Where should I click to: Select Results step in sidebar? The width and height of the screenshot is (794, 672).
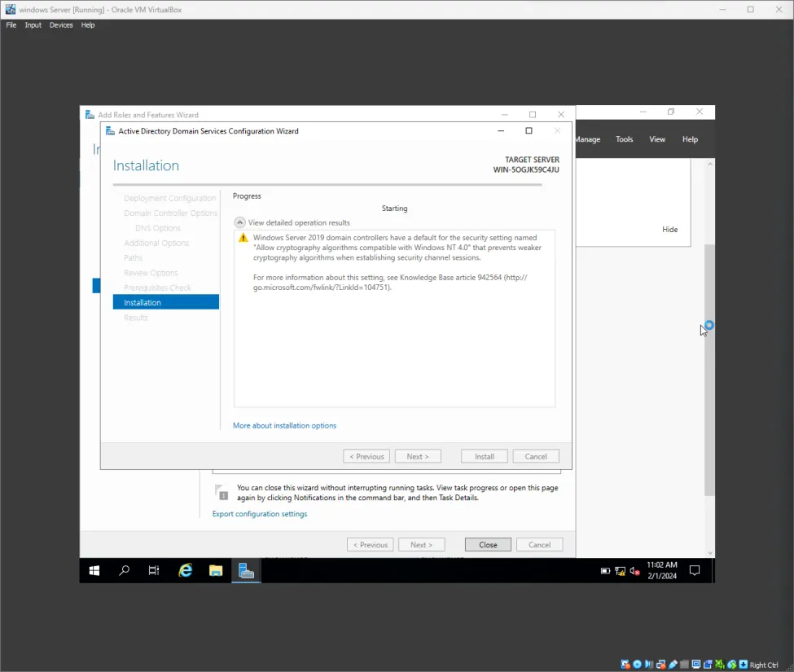point(136,318)
